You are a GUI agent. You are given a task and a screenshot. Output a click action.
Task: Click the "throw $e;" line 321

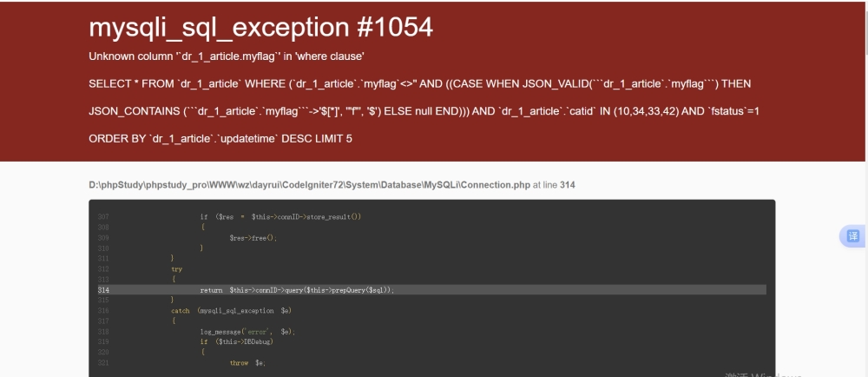tap(247, 363)
